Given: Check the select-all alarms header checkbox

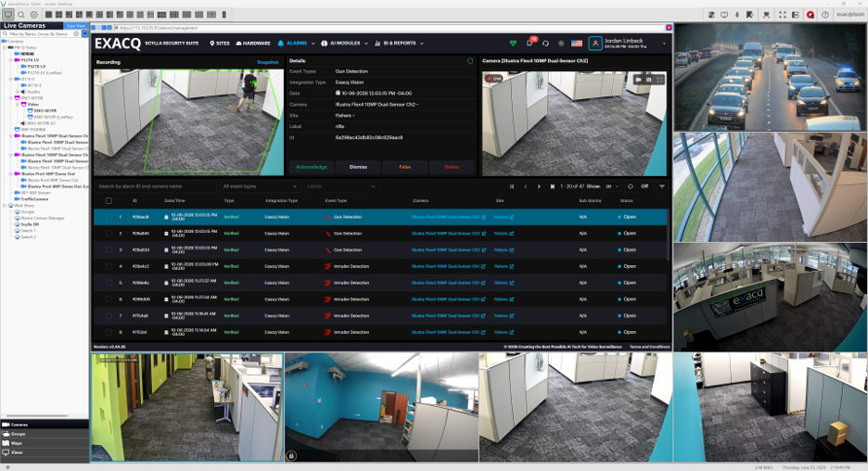Looking at the screenshot, I should click(108, 201).
